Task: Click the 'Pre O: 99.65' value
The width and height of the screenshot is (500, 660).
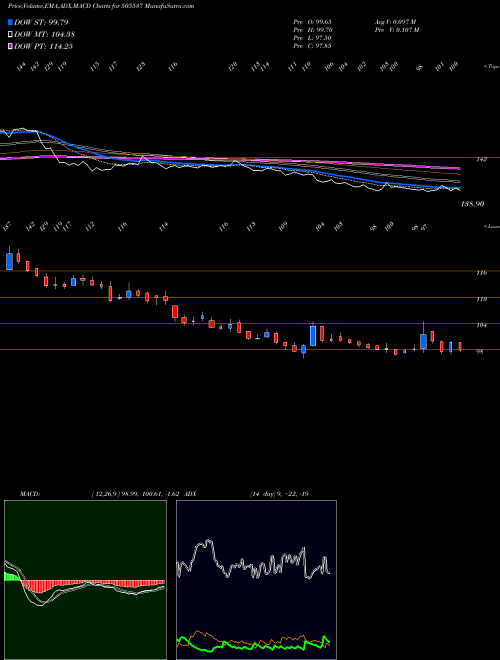Action: (313, 22)
